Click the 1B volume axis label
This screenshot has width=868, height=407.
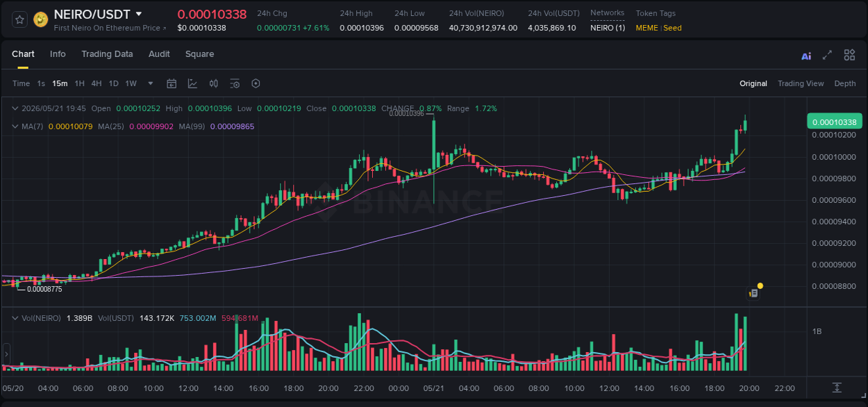(817, 332)
